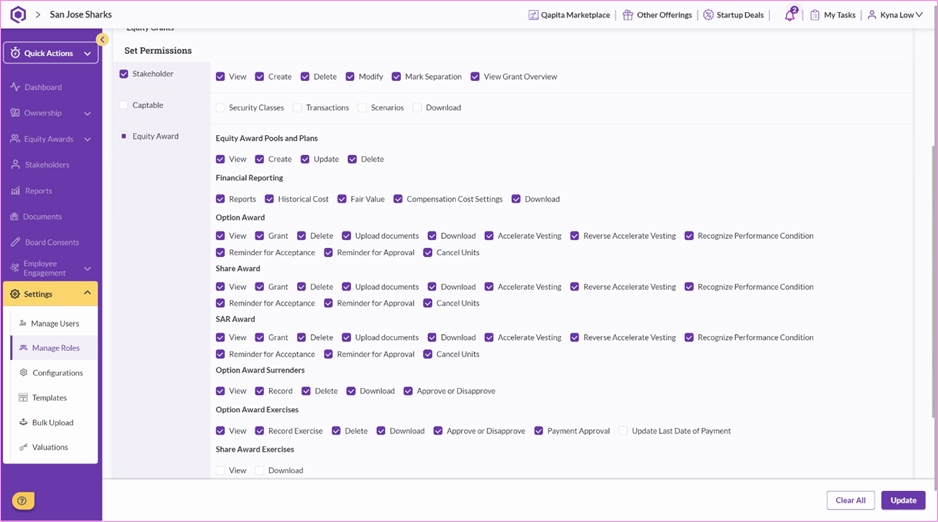Check the Transactions checkbox
Image resolution: width=938 pixels, height=522 pixels.
297,108
